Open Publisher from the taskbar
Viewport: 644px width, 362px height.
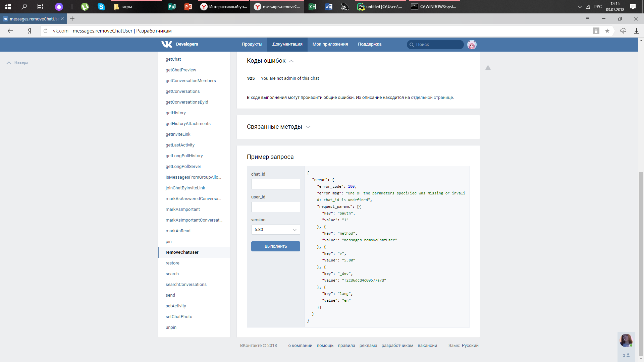tap(172, 7)
